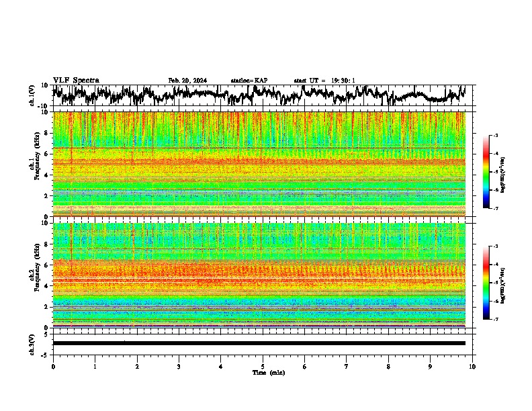532x411 pixels.
Task: Click the black ch.3 signal bar
Action: [259, 343]
